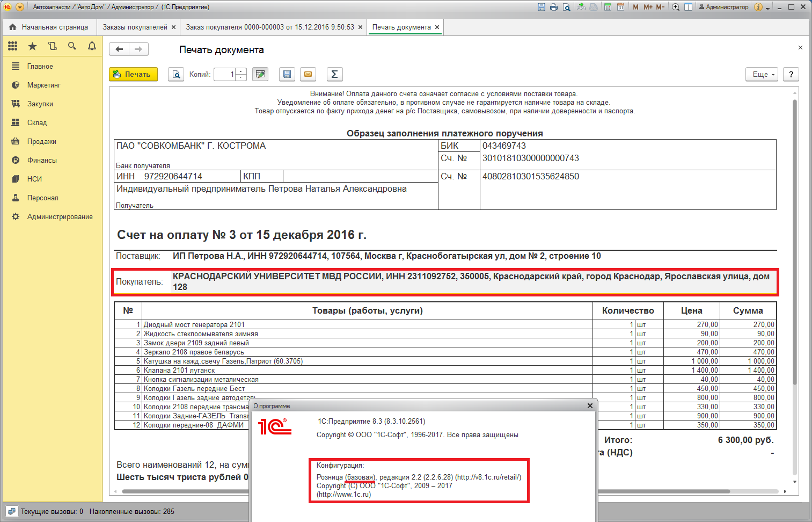This screenshot has width=812, height=522.
Task: Open the sections menu grid icon
Action: click(13, 46)
